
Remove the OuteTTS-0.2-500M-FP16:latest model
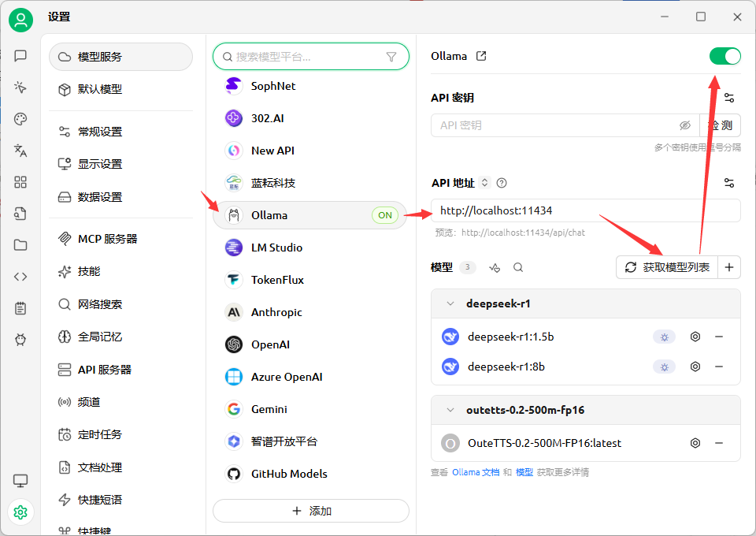719,443
